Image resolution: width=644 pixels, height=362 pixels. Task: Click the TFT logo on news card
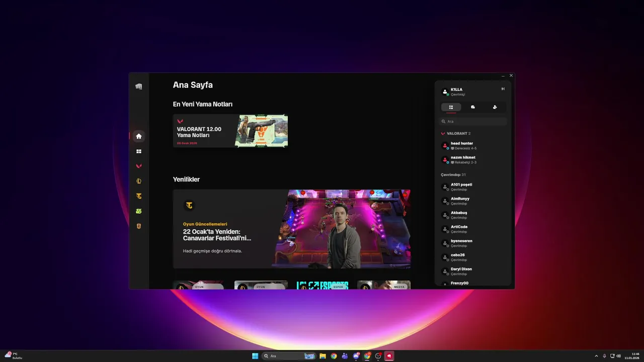click(x=189, y=205)
